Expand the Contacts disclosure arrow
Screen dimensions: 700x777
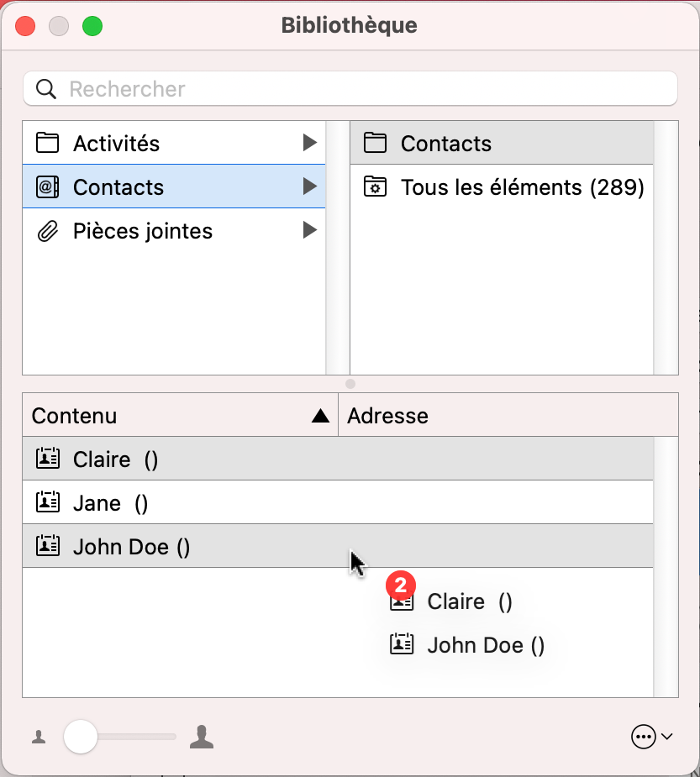point(310,186)
